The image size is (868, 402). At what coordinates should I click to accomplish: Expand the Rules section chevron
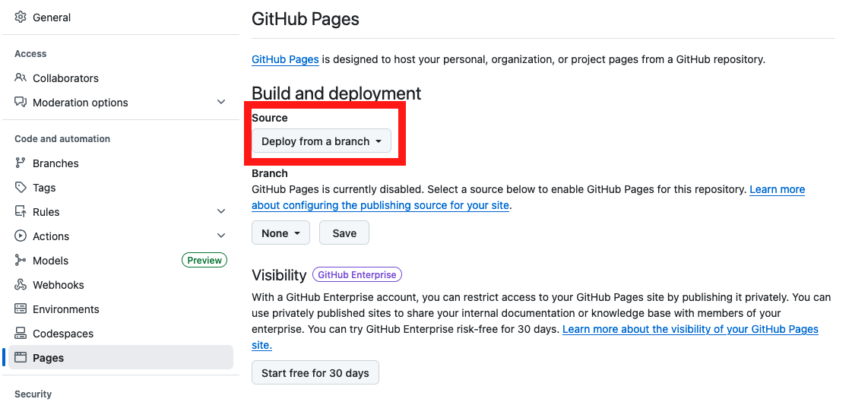click(221, 212)
